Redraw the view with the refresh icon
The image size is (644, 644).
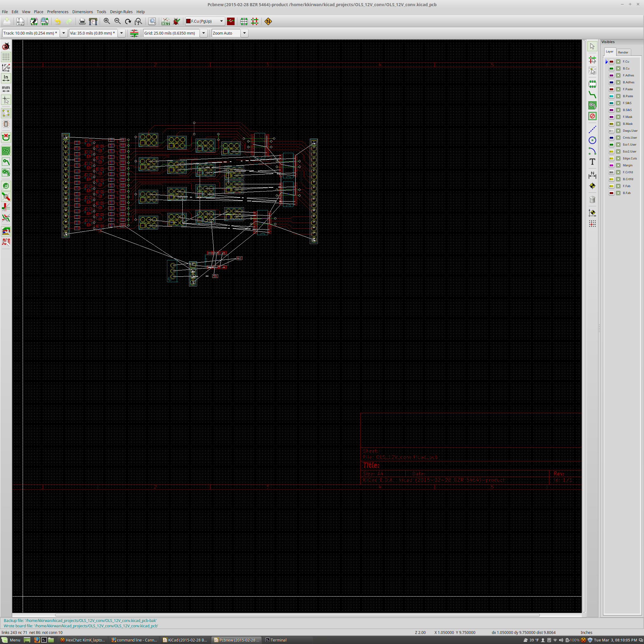pos(128,22)
